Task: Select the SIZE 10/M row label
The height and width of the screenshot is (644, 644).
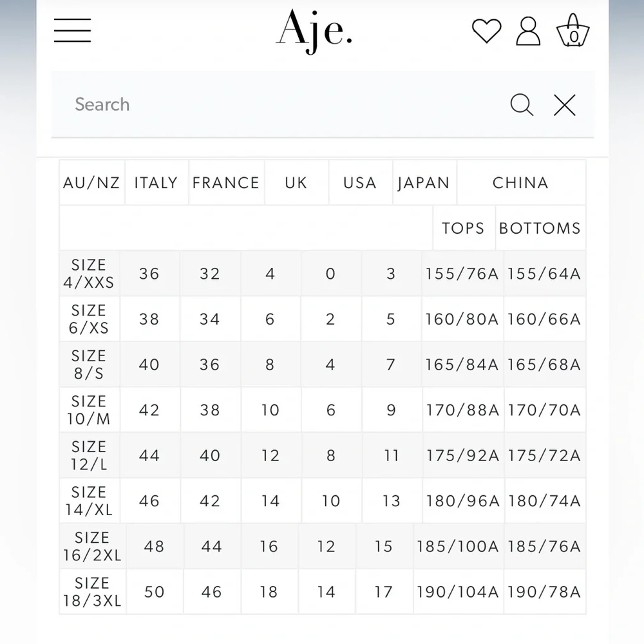Action: pyautogui.click(x=89, y=410)
